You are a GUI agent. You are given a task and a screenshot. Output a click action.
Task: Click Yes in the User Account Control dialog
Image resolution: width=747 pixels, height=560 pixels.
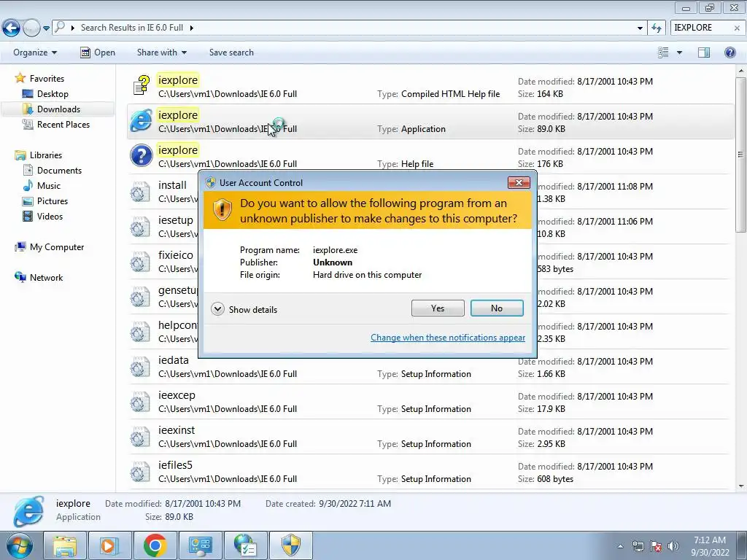tap(438, 308)
